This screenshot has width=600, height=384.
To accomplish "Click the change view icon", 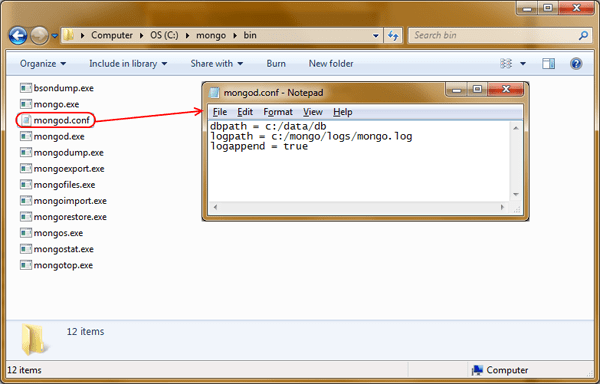I will pos(506,63).
